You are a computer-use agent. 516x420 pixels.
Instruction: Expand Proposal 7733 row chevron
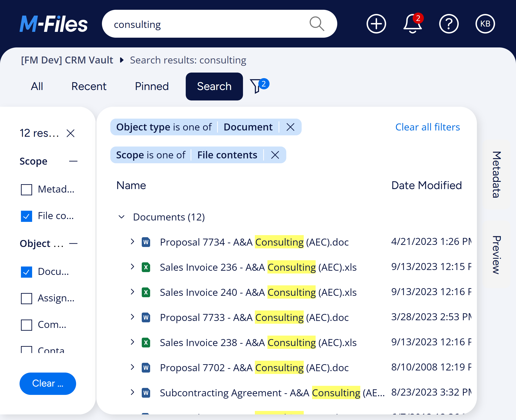[132, 317]
